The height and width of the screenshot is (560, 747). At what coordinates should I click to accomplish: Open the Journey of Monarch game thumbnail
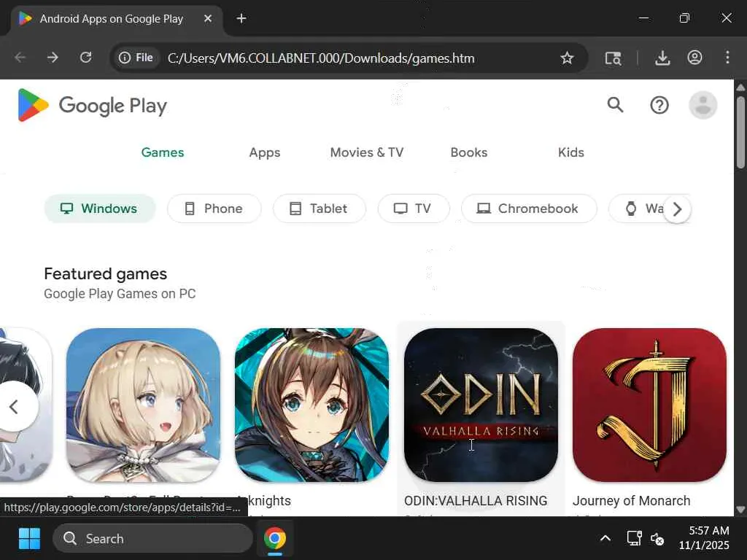click(x=649, y=405)
